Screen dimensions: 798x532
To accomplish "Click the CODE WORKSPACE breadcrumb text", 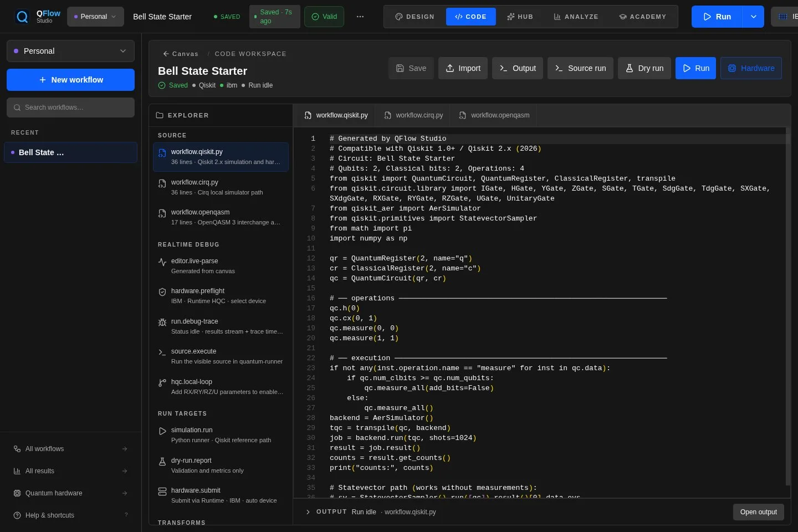I will 250,54.
